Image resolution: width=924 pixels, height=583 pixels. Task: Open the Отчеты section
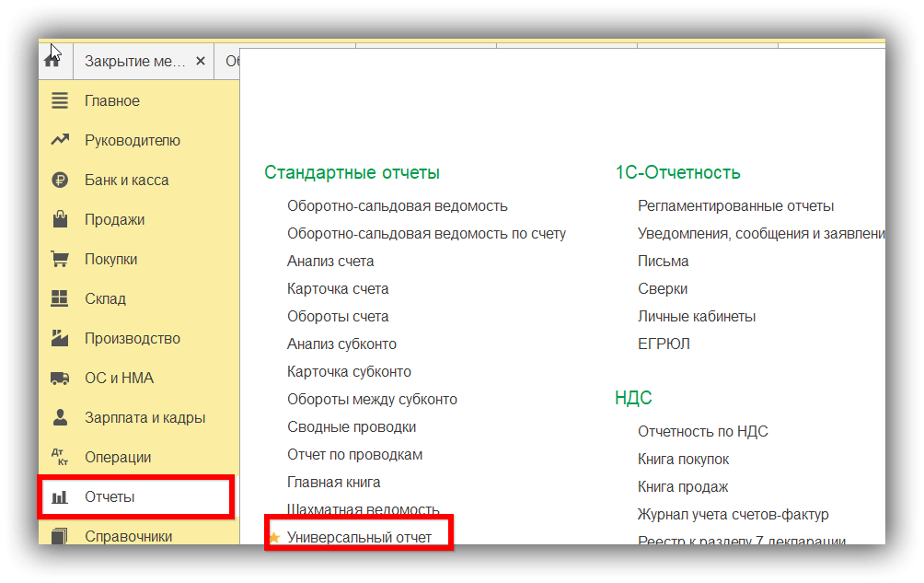click(110, 496)
